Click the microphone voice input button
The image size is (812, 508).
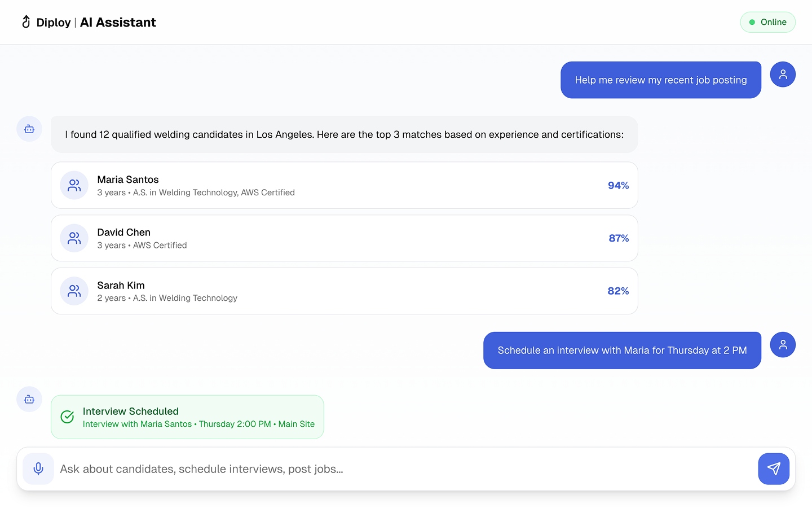[x=38, y=468]
